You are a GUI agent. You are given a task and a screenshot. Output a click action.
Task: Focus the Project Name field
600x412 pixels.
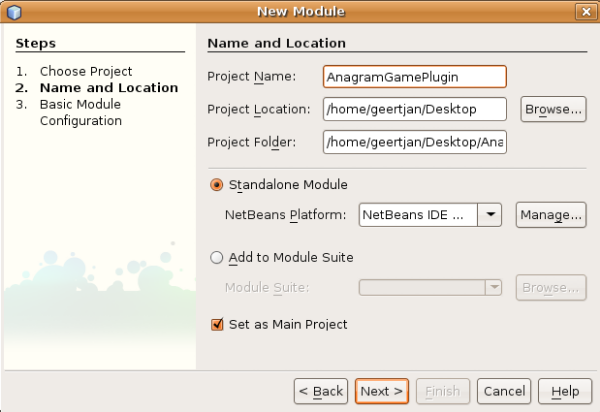(415, 77)
